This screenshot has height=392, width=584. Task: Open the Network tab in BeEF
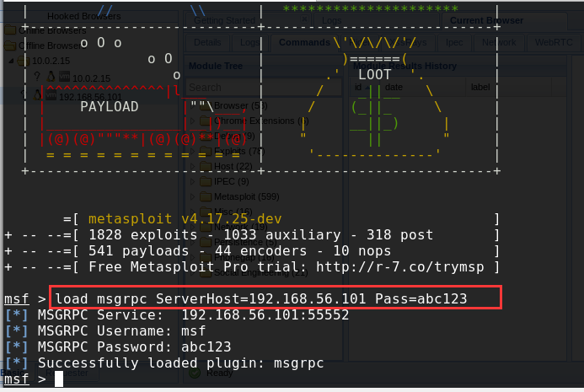coord(499,42)
